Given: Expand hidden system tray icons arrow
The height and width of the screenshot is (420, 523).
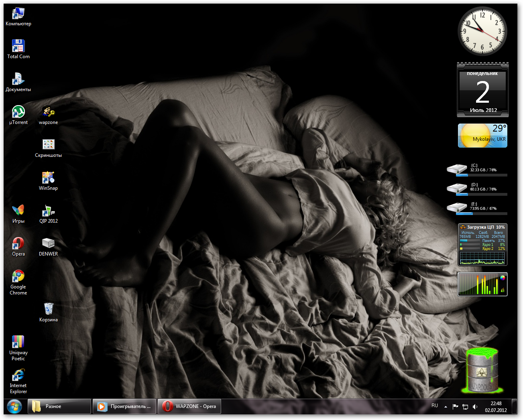Looking at the screenshot, I should coord(446,406).
